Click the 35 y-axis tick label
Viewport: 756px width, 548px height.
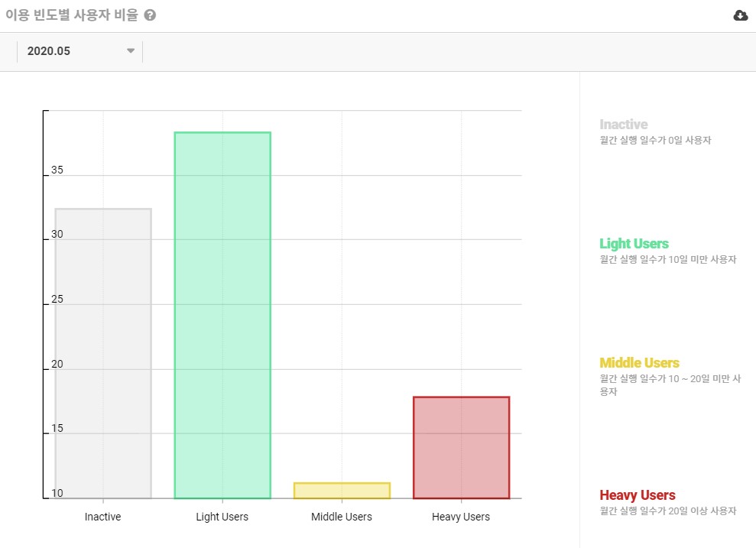(57, 170)
